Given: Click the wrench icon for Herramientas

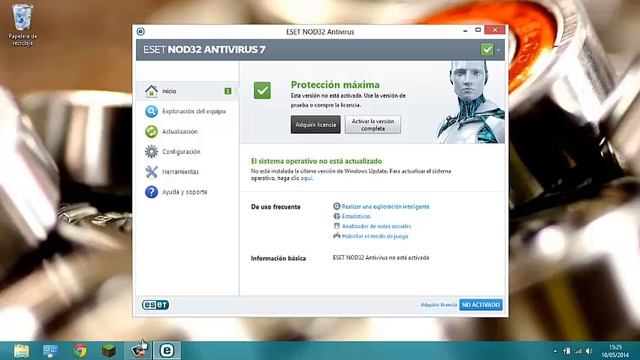Looking at the screenshot, I should (x=151, y=172).
